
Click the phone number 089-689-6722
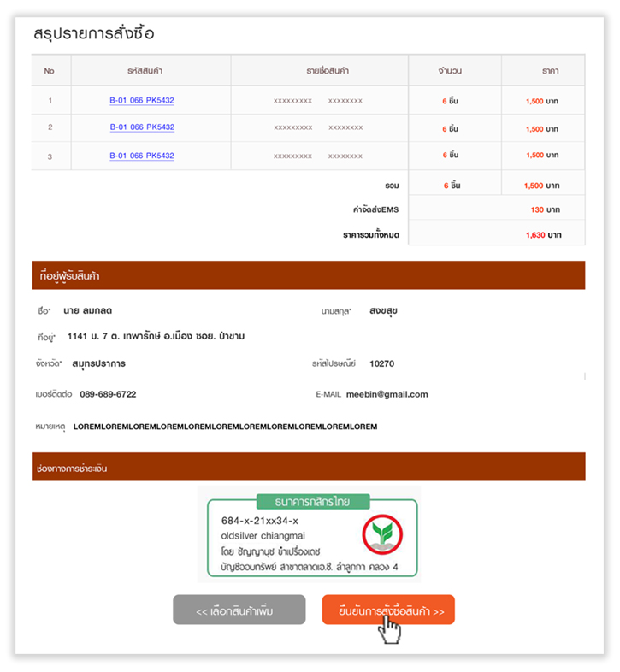(x=108, y=394)
